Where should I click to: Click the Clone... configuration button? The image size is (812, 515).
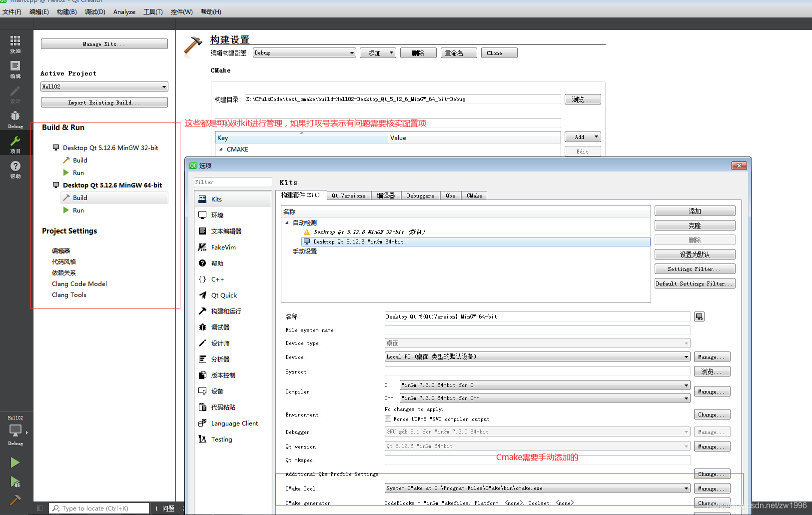click(x=499, y=53)
